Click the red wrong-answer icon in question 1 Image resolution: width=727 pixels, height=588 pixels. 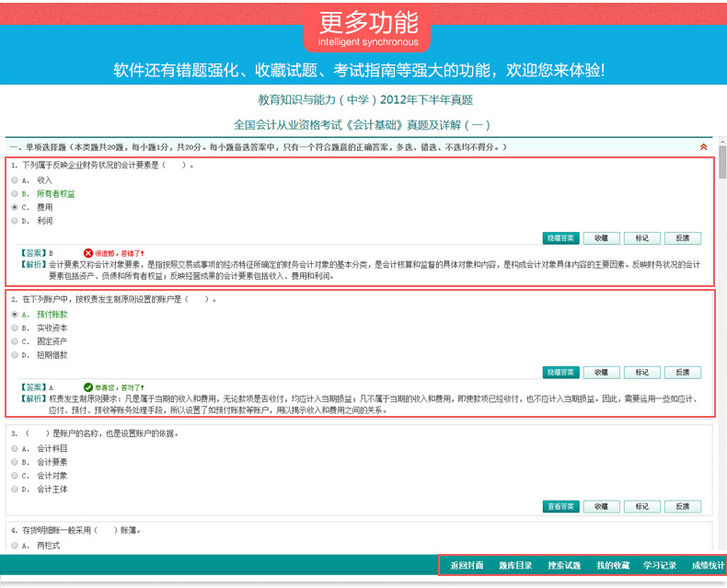click(x=88, y=252)
